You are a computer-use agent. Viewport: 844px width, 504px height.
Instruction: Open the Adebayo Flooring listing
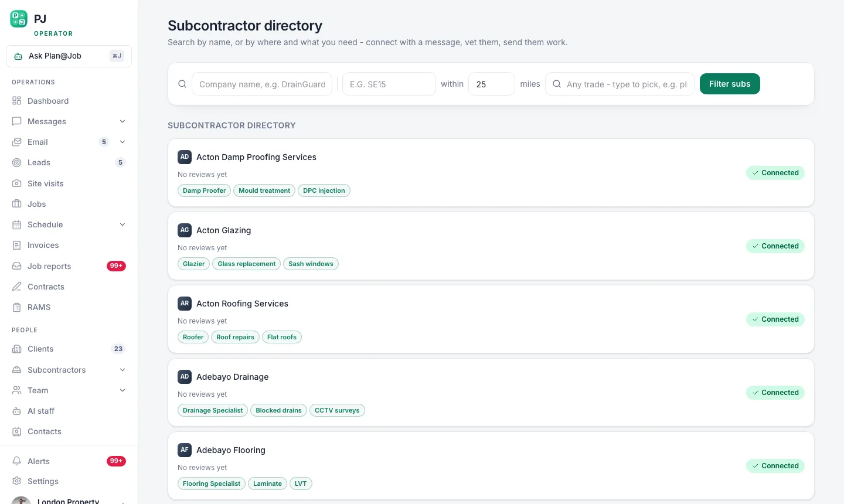tap(491, 466)
